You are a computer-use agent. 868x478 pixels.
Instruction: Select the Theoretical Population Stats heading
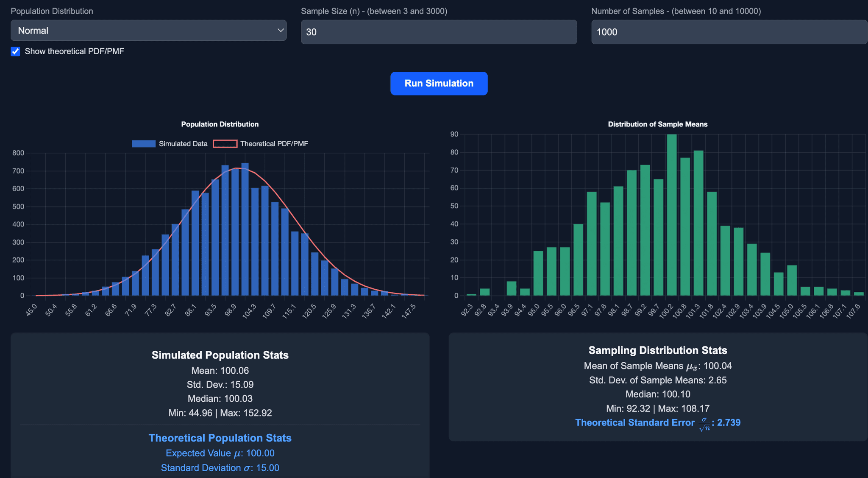click(x=220, y=438)
